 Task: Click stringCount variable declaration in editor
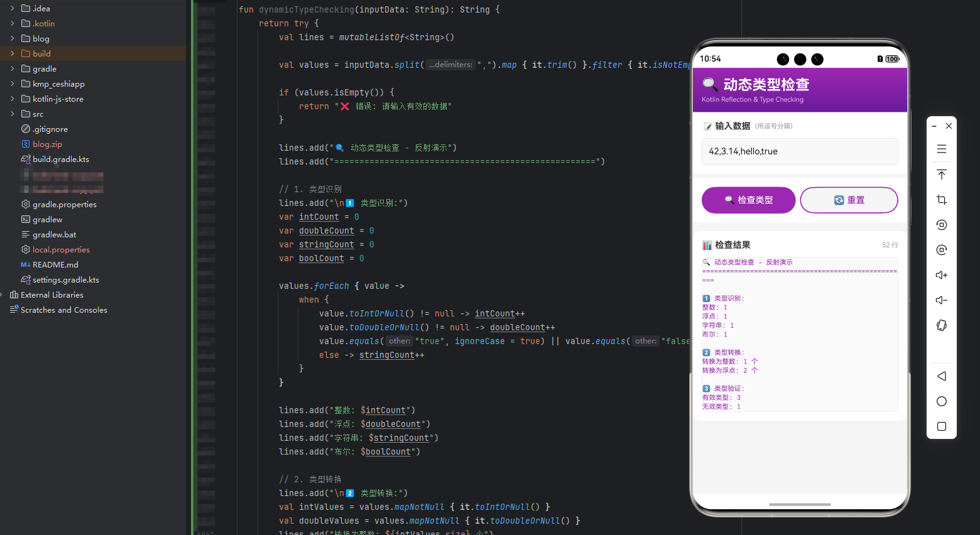tap(326, 244)
